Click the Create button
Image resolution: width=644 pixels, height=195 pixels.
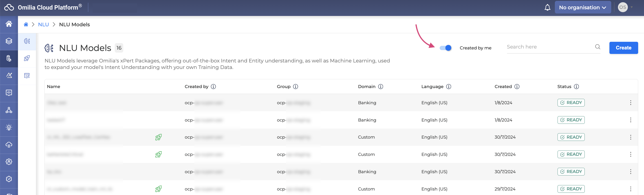click(623, 48)
